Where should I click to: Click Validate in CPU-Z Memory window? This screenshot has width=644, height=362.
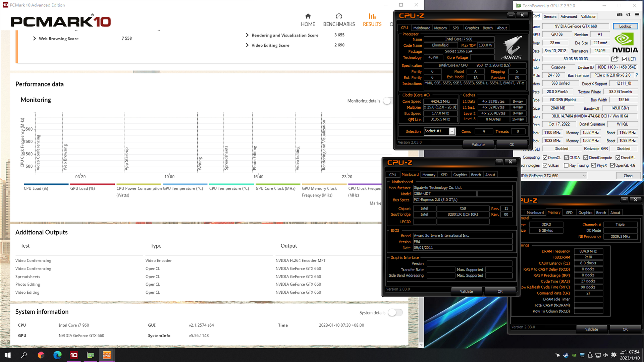pyautogui.click(x=591, y=329)
